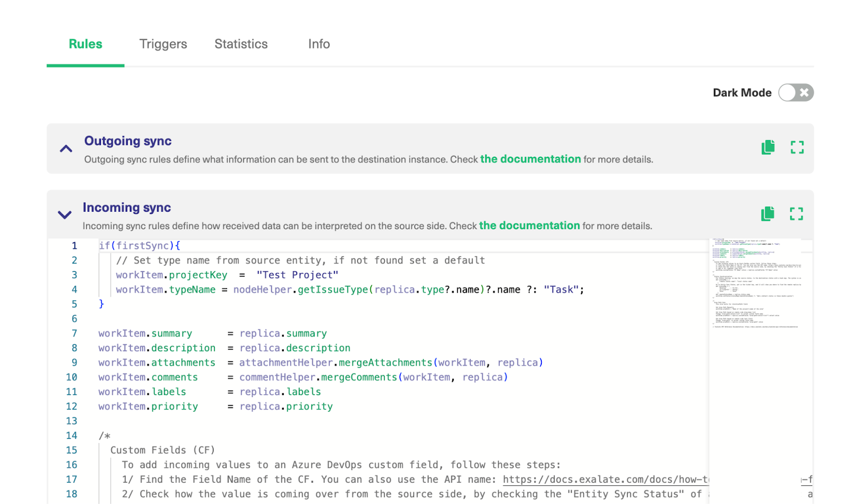Select the Rules tab
855x504 pixels.
coord(85,44)
